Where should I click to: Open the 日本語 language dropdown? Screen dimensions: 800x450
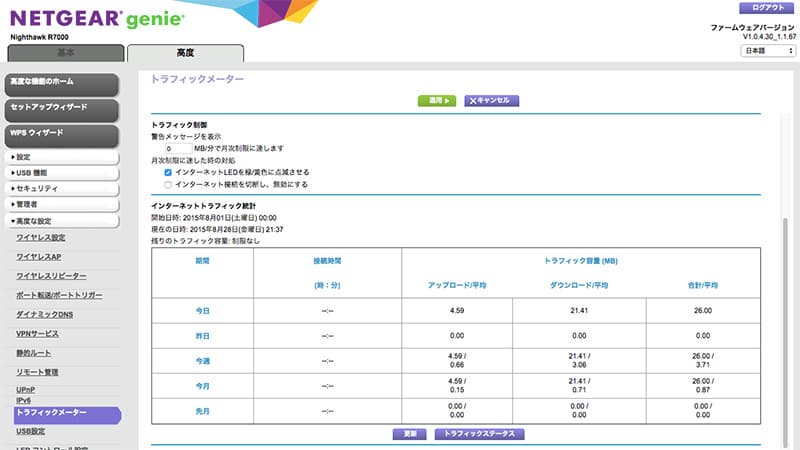(x=767, y=49)
